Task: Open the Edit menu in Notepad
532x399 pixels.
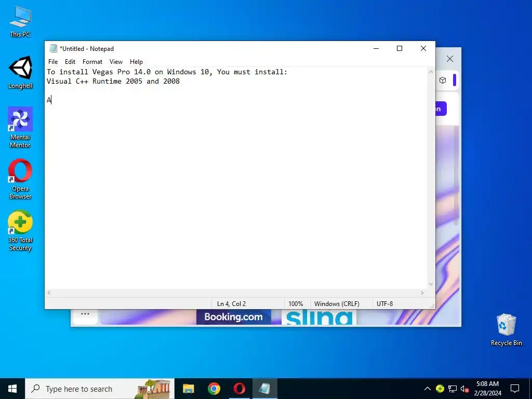Action: [x=70, y=62]
